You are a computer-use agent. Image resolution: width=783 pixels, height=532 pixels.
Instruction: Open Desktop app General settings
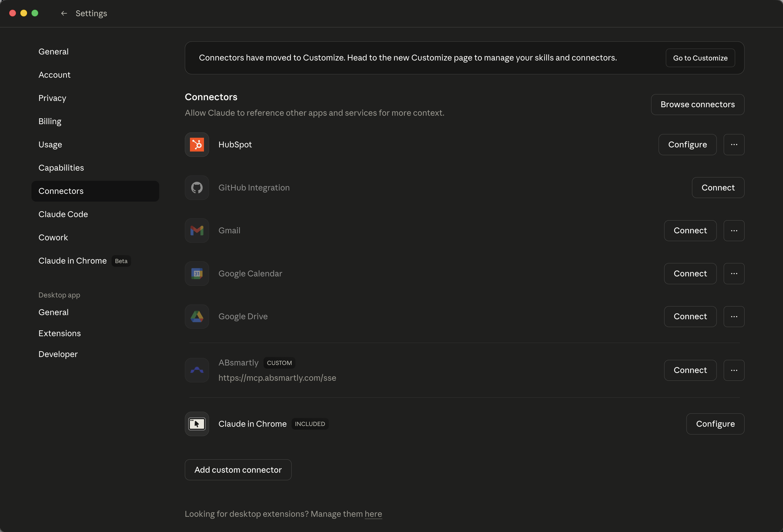[x=95, y=312]
